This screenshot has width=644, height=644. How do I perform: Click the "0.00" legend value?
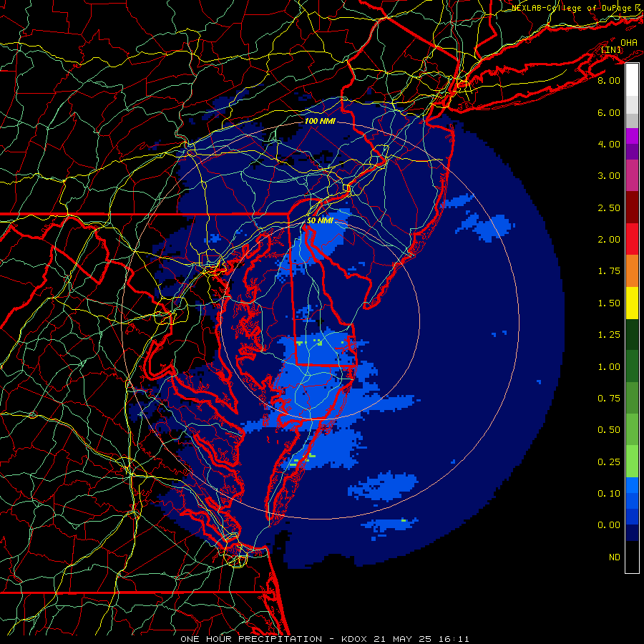pyautogui.click(x=609, y=525)
